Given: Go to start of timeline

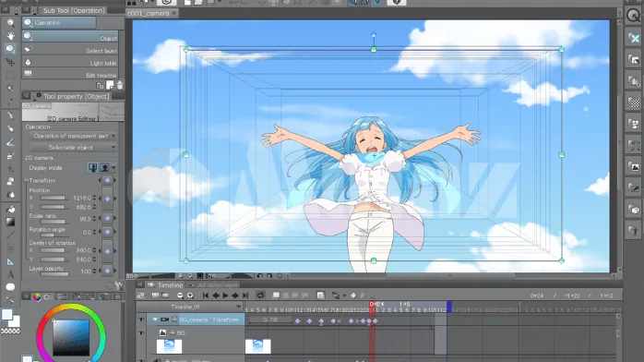Looking at the screenshot, I should tap(206, 296).
